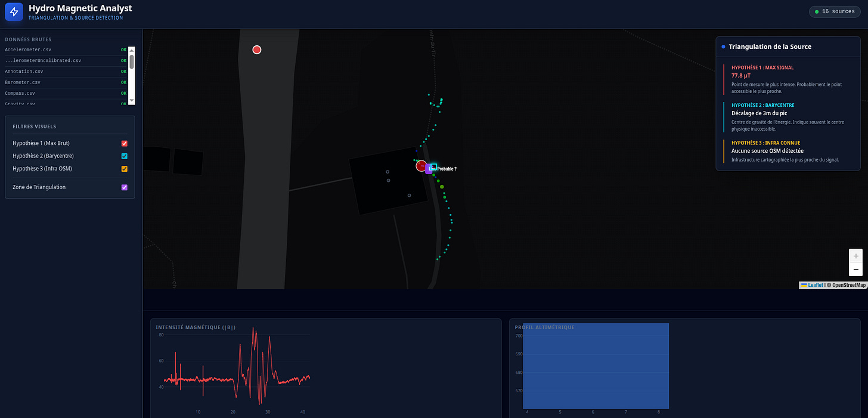Click the file list scrollbar thumb
The height and width of the screenshot is (418, 868).
pyautogui.click(x=132, y=61)
